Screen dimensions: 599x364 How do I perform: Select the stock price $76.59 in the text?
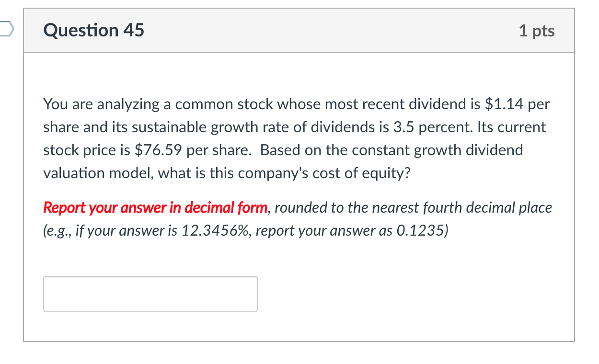[156, 150]
